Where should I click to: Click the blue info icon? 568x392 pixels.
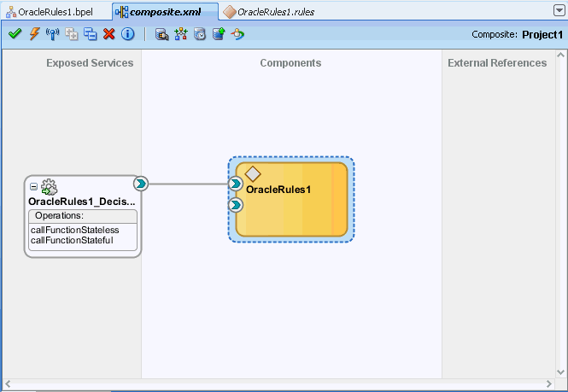[x=127, y=34]
